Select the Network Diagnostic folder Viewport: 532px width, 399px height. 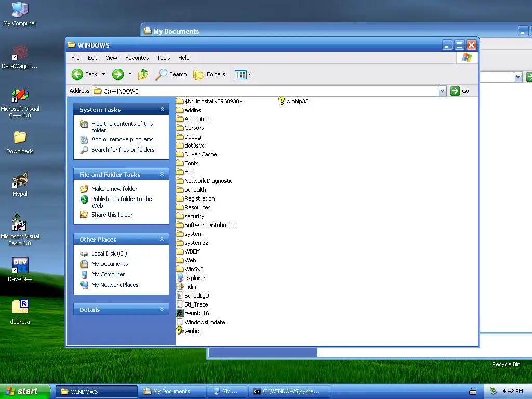204,181
